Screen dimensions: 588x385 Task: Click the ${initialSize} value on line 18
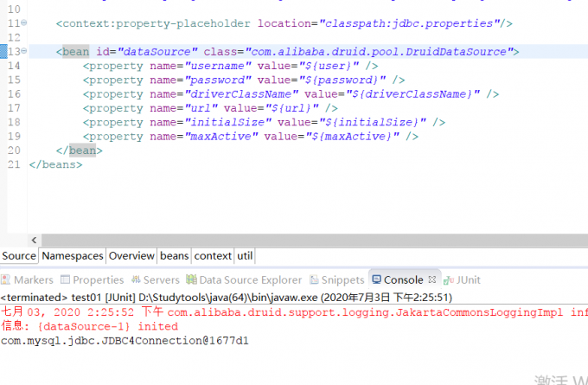point(373,122)
